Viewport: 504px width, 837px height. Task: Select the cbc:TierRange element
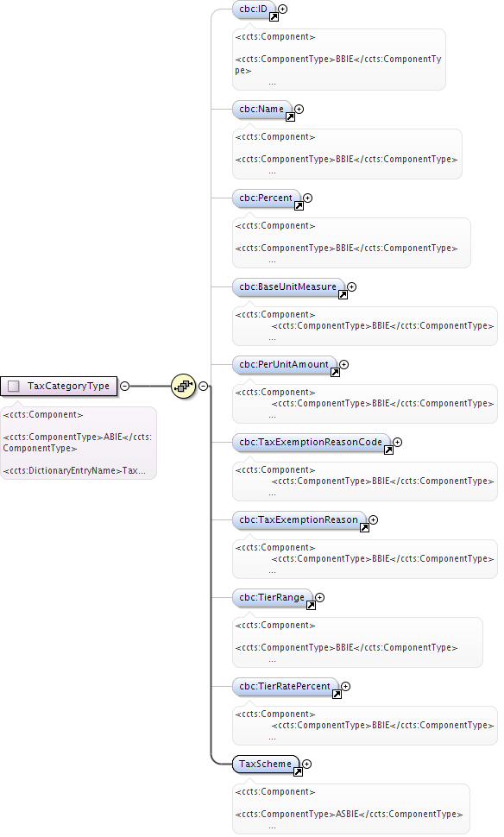coord(272,597)
